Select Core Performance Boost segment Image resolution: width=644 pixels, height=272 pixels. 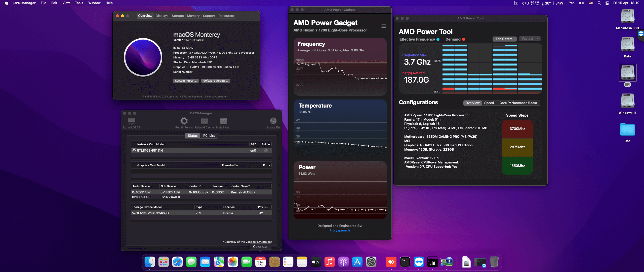tap(518, 103)
